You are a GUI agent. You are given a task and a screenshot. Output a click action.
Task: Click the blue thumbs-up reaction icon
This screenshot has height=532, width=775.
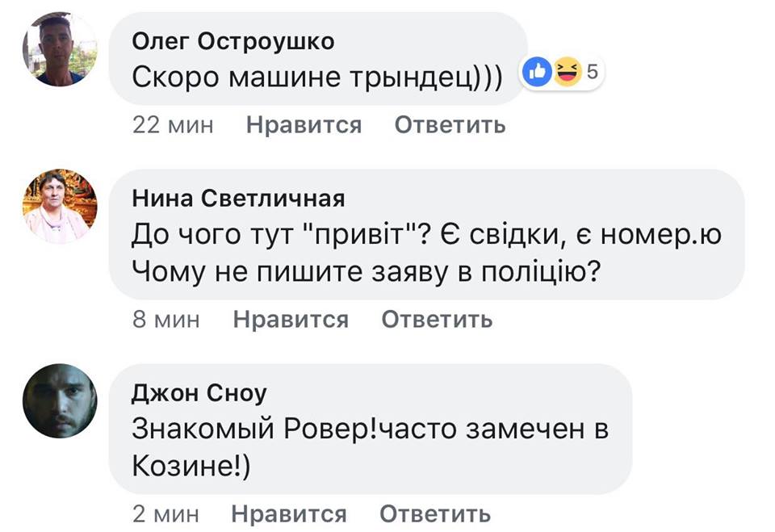pos(536,73)
